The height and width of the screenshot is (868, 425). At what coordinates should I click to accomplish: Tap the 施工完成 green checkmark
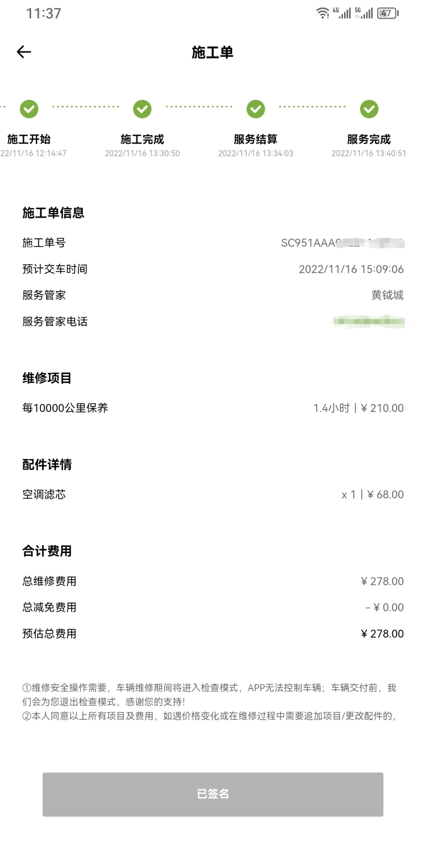pyautogui.click(x=142, y=109)
